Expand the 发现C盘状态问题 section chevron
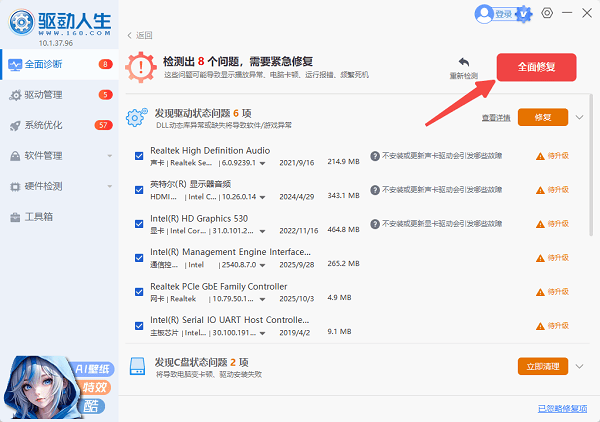Viewport: 600px width, 422px height. pos(580,367)
